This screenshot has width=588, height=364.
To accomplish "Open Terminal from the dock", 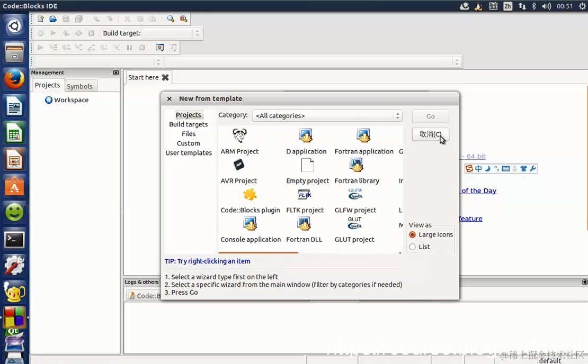I will point(14,240).
